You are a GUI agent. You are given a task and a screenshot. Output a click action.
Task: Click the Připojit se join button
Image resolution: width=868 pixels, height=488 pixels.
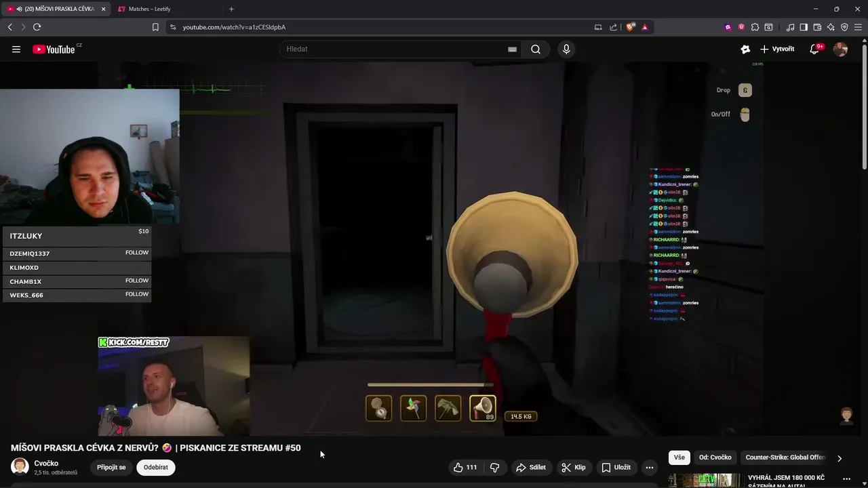pos(111,467)
